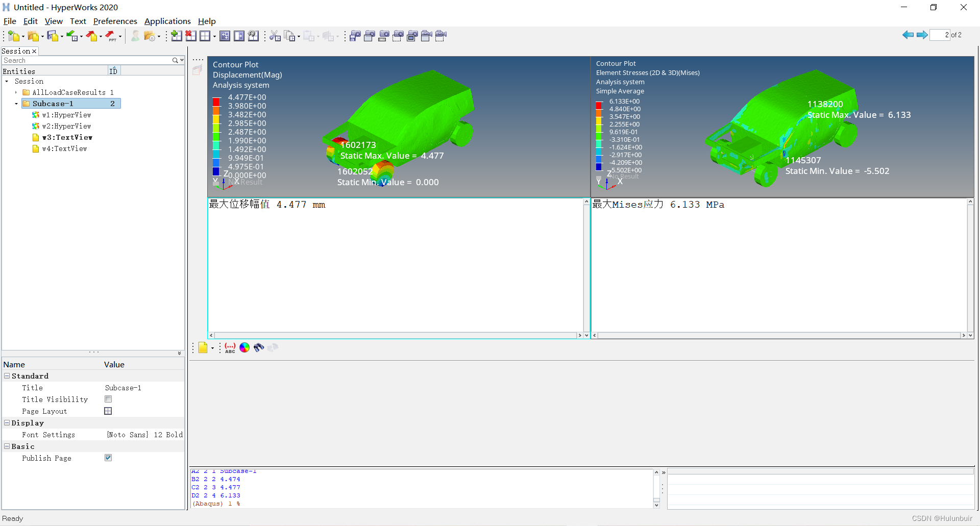Click the Save Session icon

click(52, 36)
